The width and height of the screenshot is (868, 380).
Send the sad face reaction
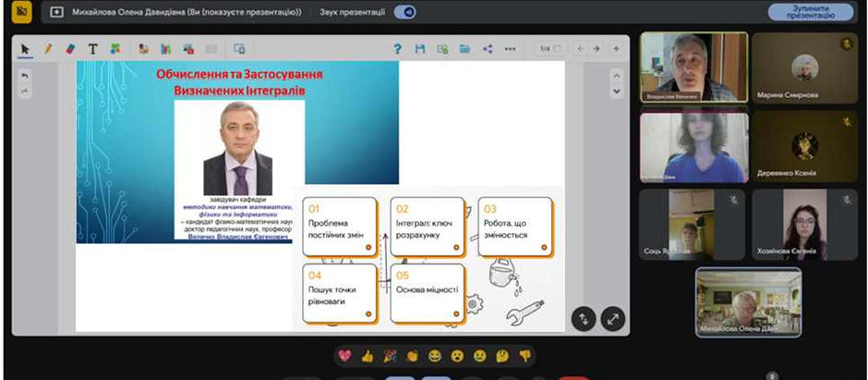(479, 356)
